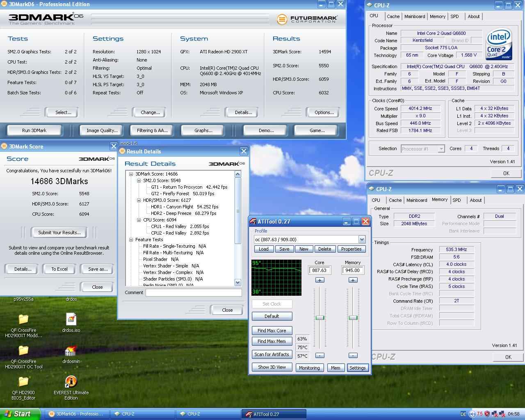This screenshot has width=525, height=420.
Task: Collapse the SM2.0 Score: 5548 node
Action: point(139,180)
